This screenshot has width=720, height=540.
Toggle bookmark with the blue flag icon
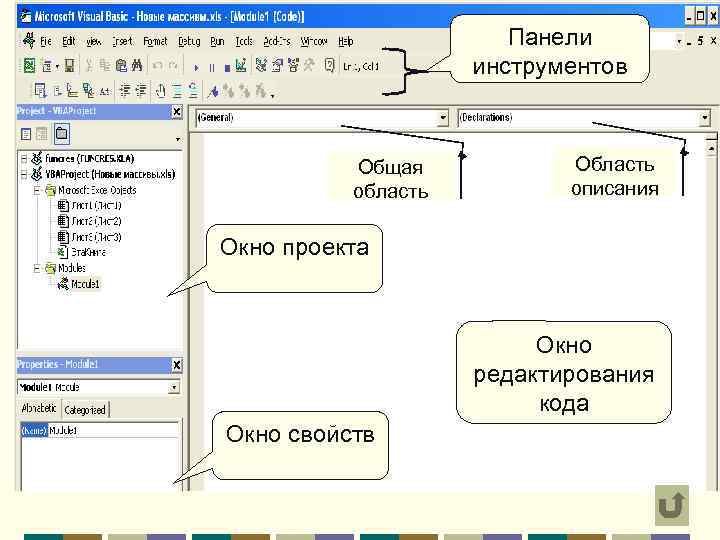click(213, 91)
